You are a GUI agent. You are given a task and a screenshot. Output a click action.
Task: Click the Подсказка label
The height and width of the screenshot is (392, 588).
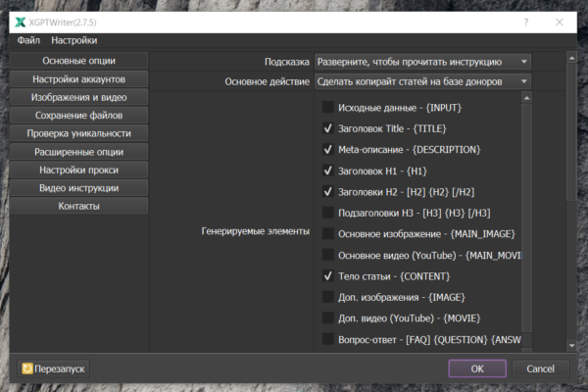pos(287,62)
